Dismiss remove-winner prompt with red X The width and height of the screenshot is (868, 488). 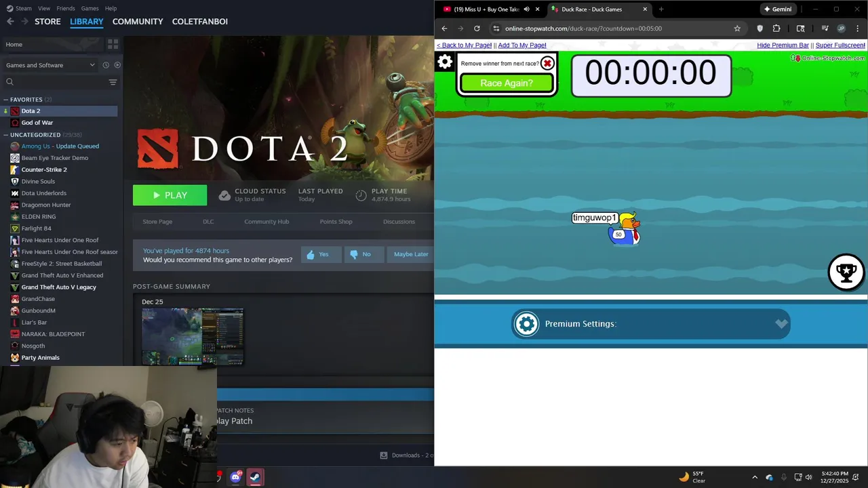coord(547,64)
